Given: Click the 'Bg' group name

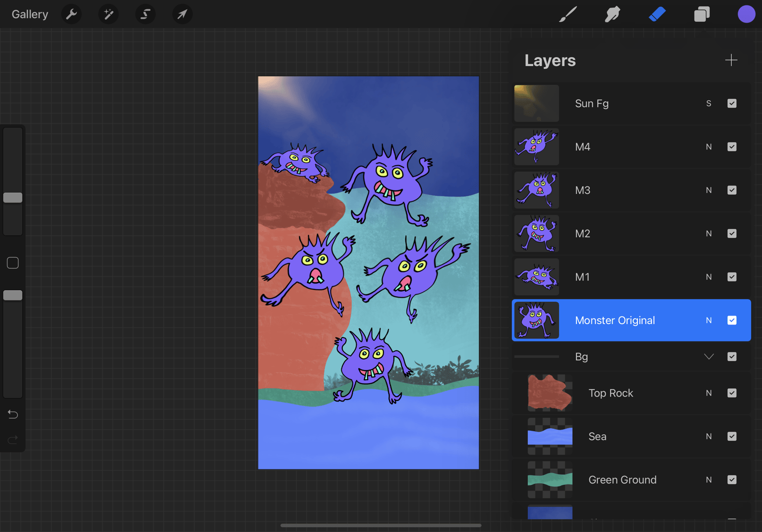Looking at the screenshot, I should [581, 357].
